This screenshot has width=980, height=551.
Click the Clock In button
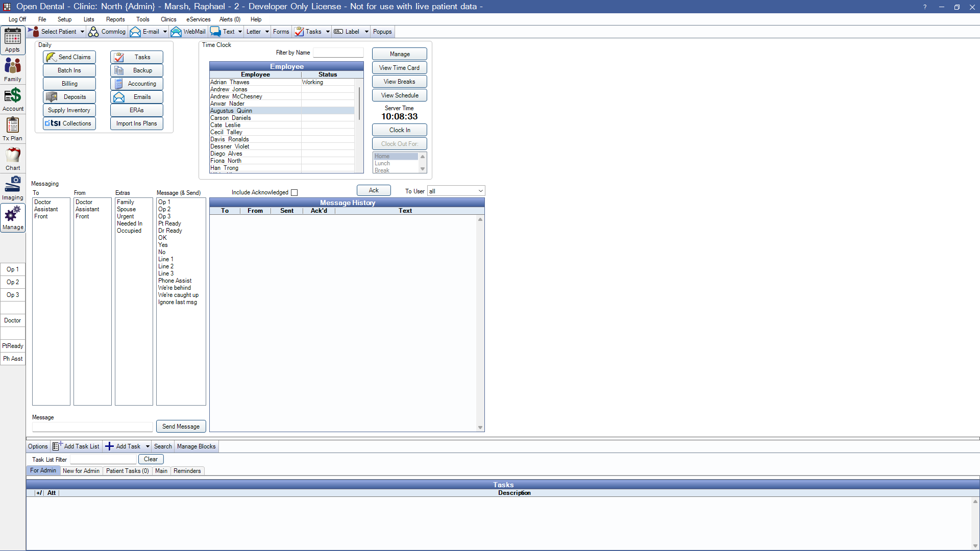point(399,130)
